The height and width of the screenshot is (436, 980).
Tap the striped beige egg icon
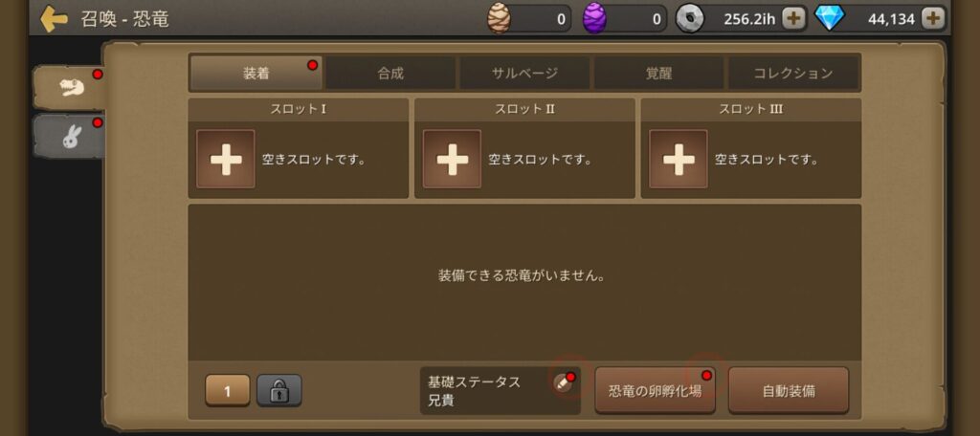[x=499, y=18]
